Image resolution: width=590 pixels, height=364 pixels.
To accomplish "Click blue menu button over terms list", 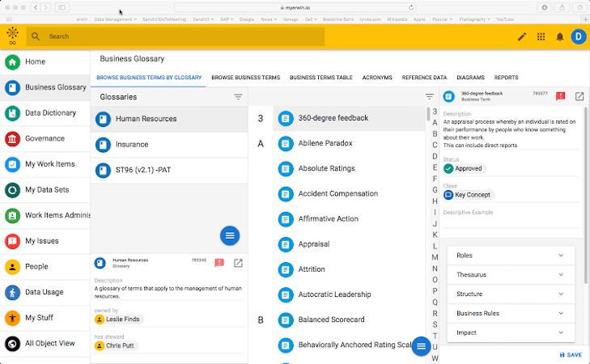I will (421, 346).
